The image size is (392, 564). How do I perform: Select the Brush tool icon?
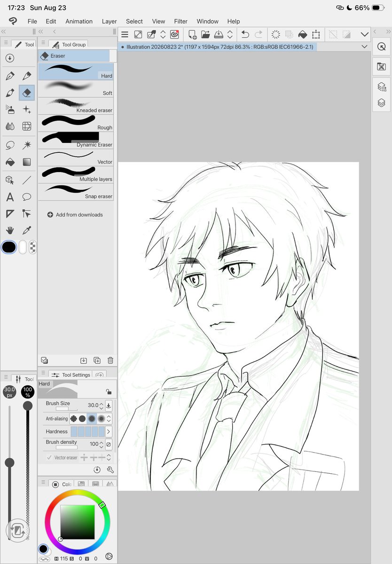[10, 93]
